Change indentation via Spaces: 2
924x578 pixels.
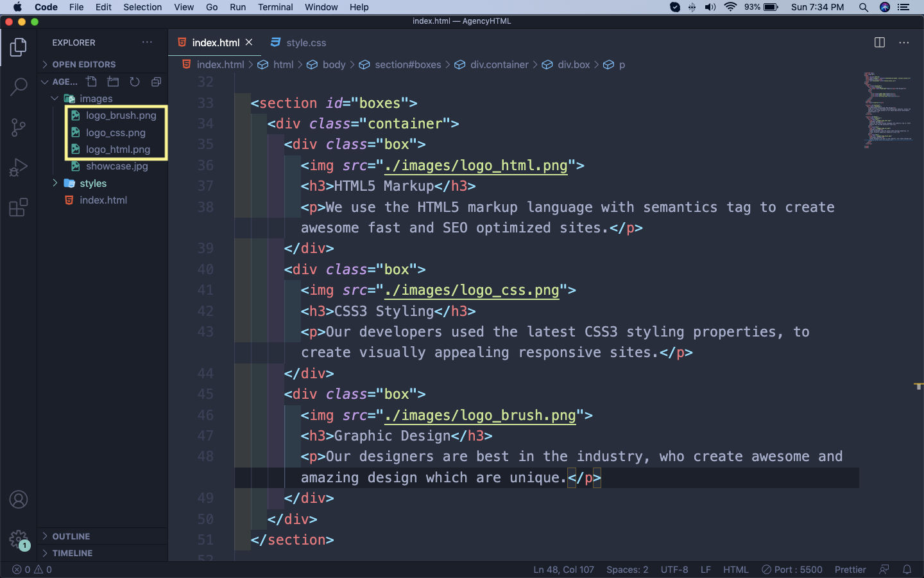(x=627, y=570)
